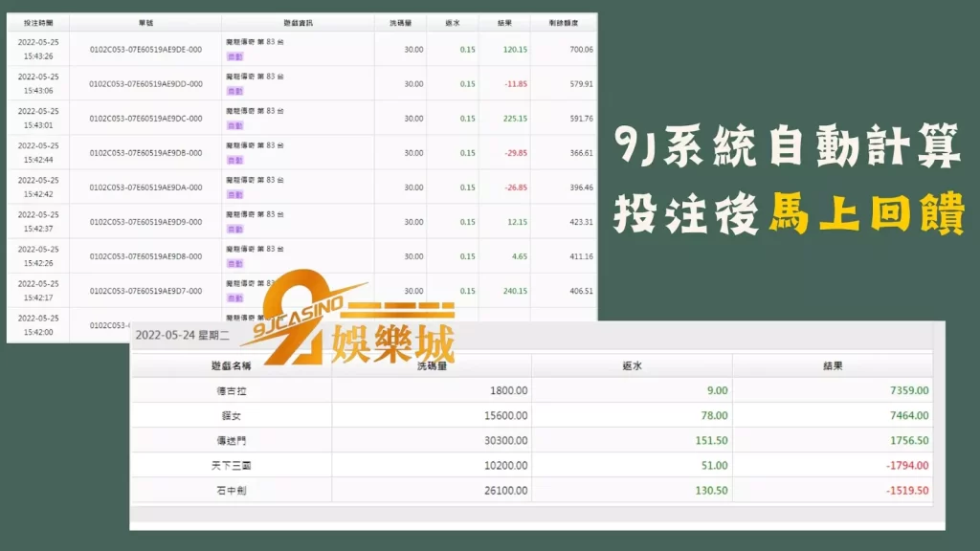Image resolution: width=980 pixels, height=551 pixels.
Task: Click the turnover amount 10200.00
Action: (505, 466)
